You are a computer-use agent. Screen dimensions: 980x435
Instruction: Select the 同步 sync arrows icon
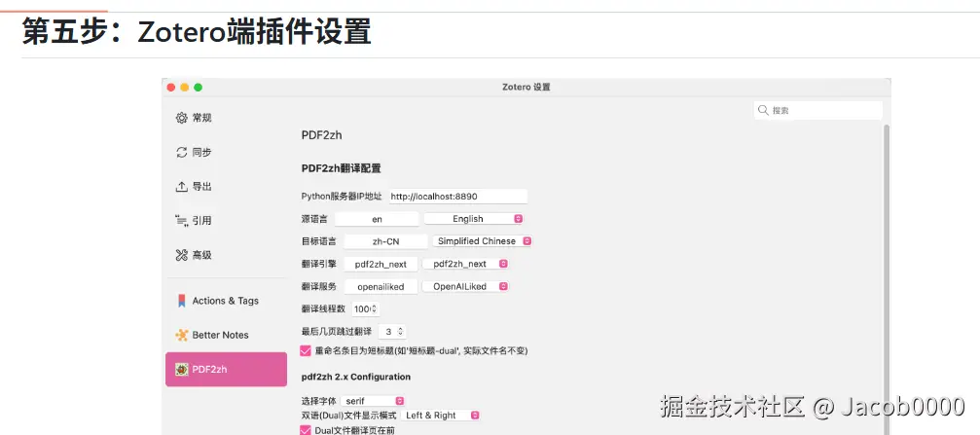(181, 152)
